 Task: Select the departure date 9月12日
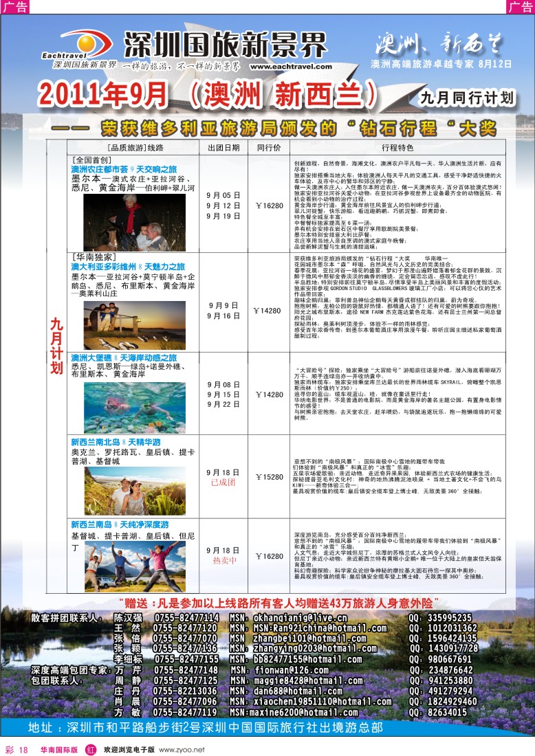tap(223, 206)
